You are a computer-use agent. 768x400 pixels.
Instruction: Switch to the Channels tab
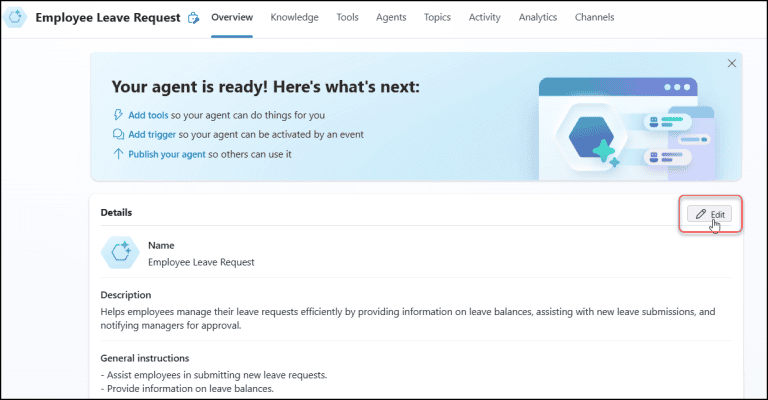594,17
